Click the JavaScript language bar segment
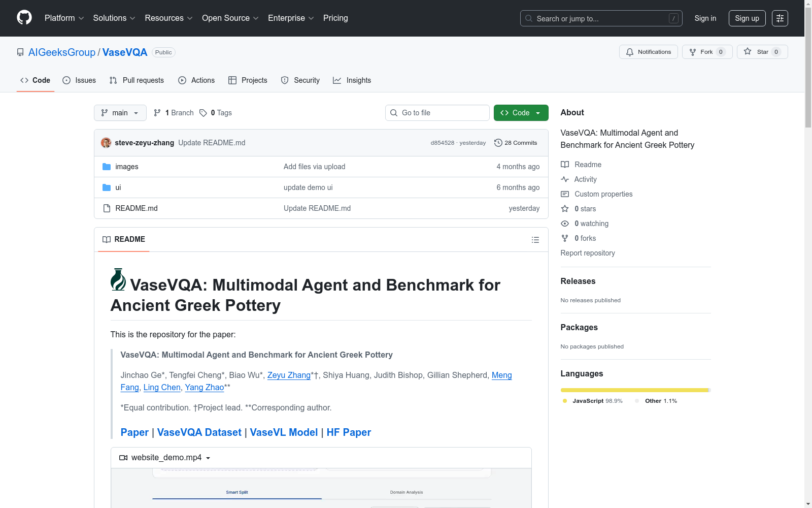The width and height of the screenshot is (812, 508). pyautogui.click(x=634, y=390)
